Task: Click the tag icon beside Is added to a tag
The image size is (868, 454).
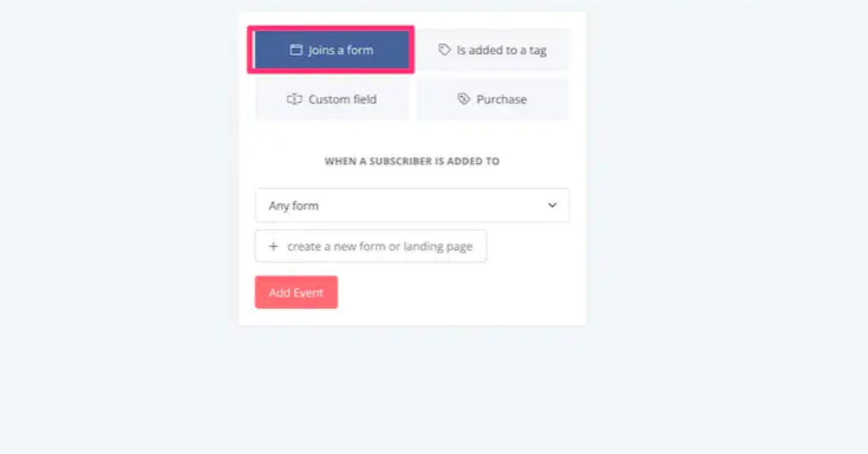Action: pos(444,50)
